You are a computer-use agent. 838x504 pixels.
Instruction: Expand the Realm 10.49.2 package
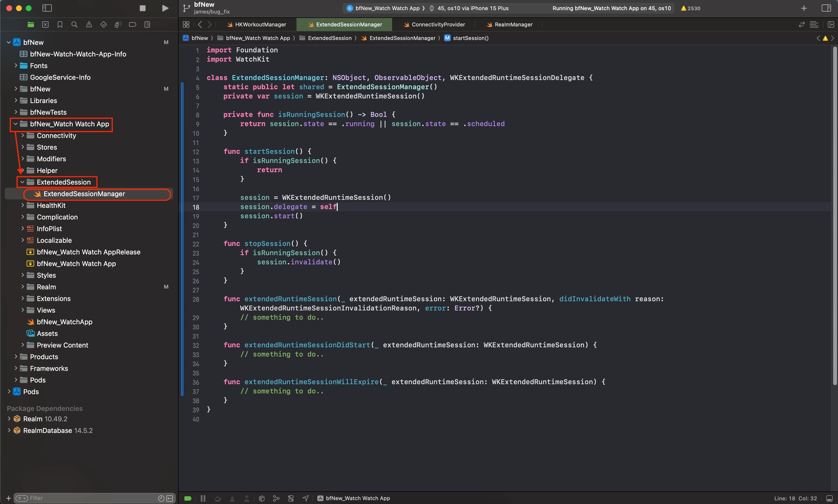coord(9,419)
